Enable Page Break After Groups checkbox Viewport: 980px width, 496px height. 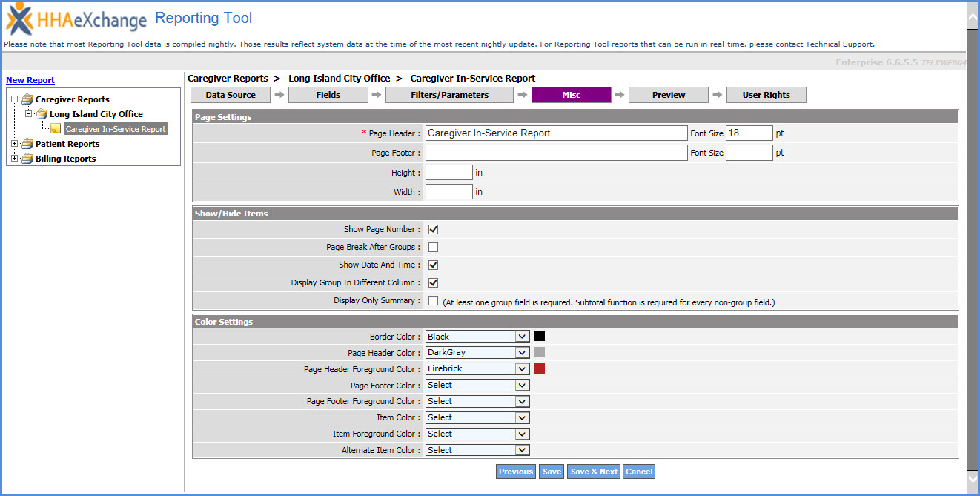[433, 248]
